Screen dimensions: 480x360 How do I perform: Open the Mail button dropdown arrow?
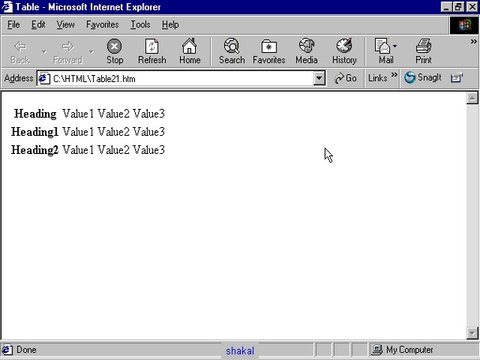[x=395, y=46]
